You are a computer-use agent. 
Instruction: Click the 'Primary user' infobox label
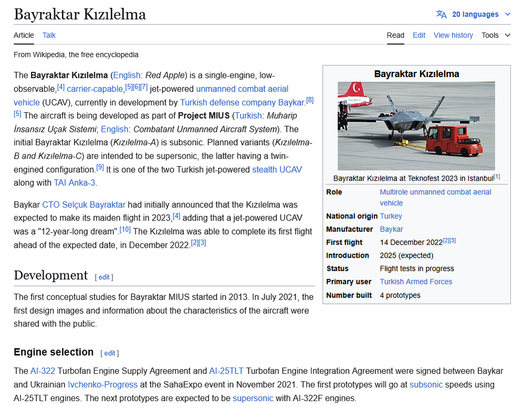click(x=349, y=282)
